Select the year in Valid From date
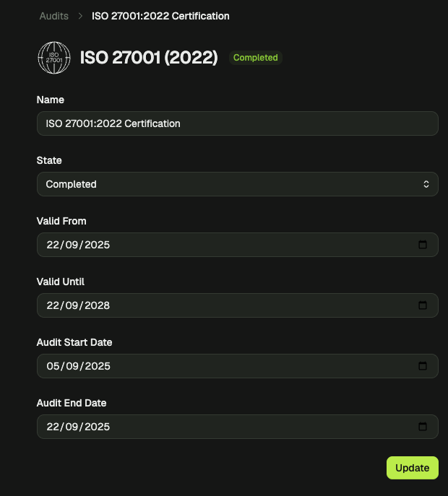 (x=97, y=245)
